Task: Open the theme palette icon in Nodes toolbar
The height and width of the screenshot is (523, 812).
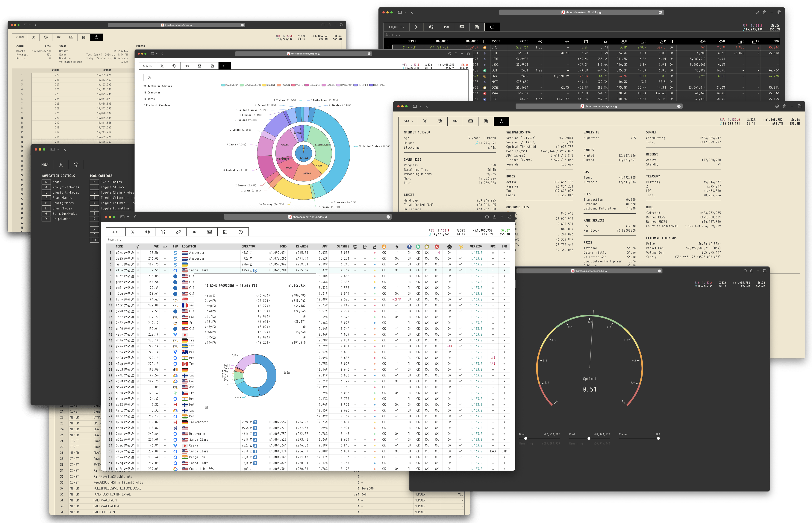Action: click(x=147, y=232)
